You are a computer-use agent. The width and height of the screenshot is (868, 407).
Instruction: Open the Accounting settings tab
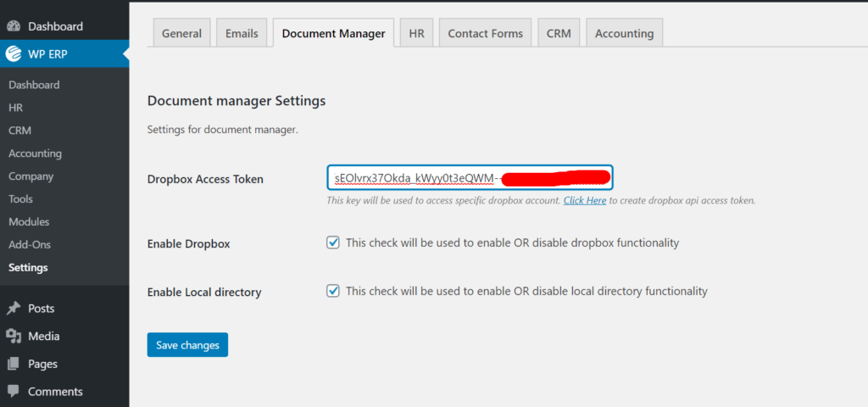tap(625, 33)
